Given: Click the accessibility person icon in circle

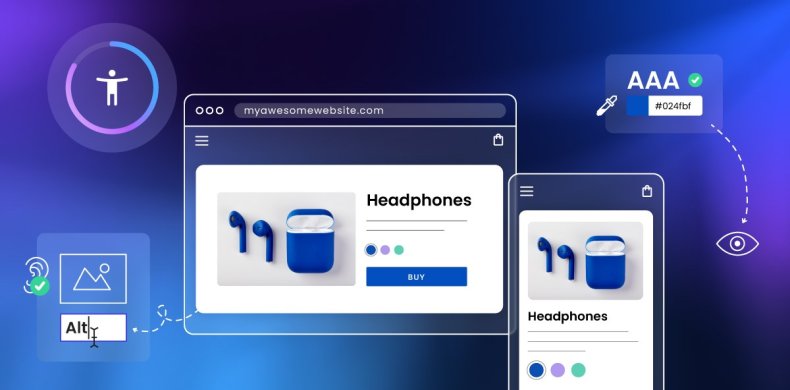Looking at the screenshot, I should (112, 88).
